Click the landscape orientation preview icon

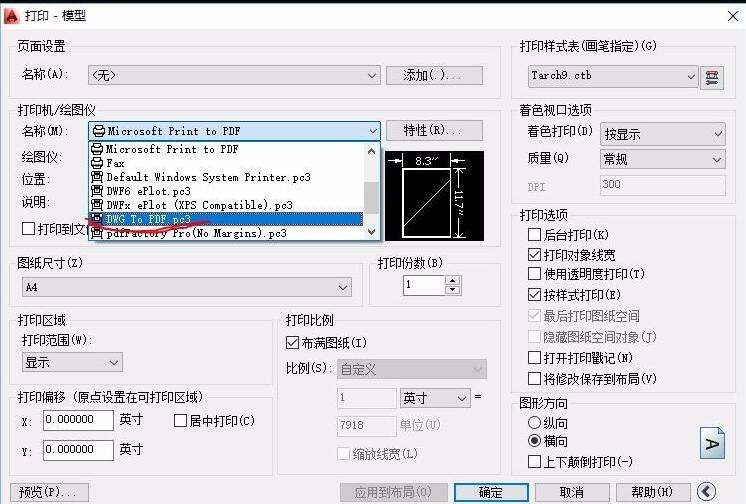pyautogui.click(x=712, y=443)
